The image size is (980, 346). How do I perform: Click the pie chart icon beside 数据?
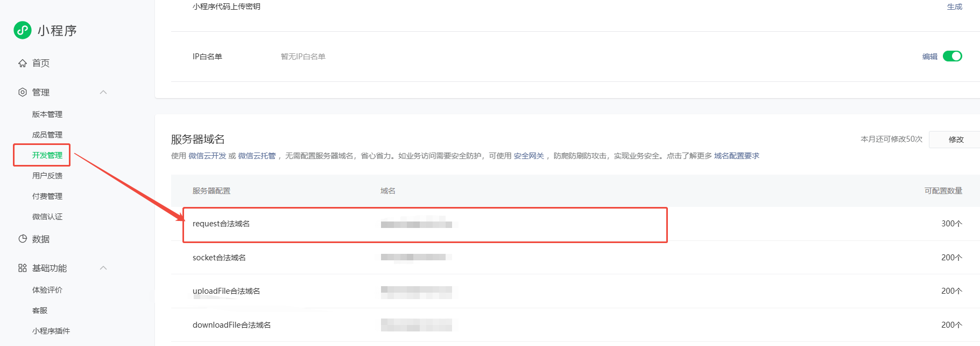tap(23, 239)
